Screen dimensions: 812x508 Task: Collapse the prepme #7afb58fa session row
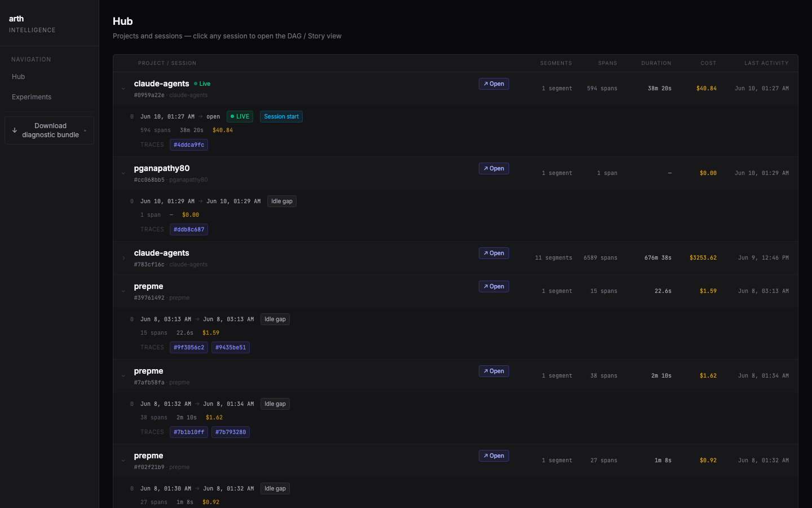point(123,376)
